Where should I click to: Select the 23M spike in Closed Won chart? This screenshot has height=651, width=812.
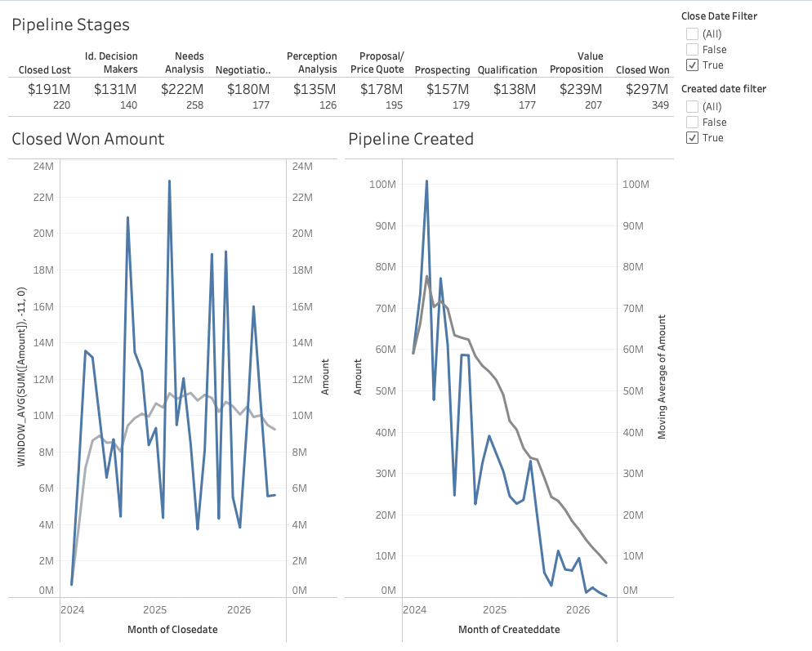tap(170, 181)
